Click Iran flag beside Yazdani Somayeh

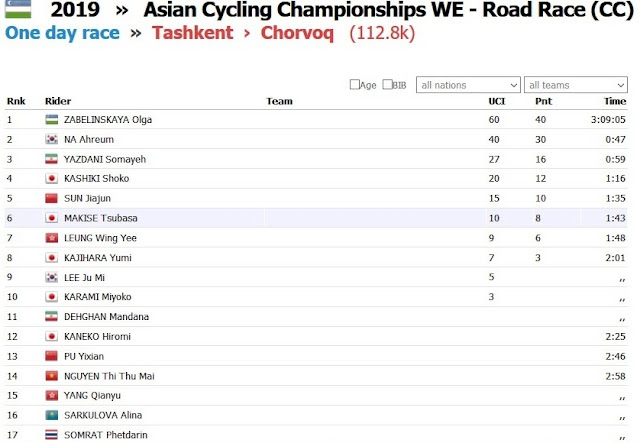(x=51, y=159)
